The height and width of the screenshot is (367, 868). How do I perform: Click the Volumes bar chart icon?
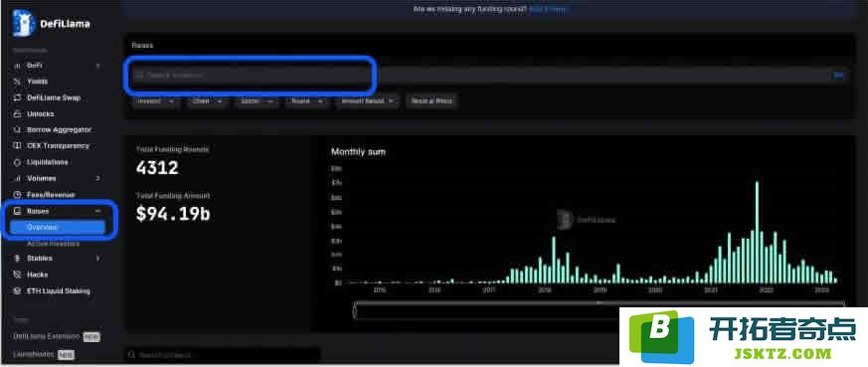coord(17,179)
